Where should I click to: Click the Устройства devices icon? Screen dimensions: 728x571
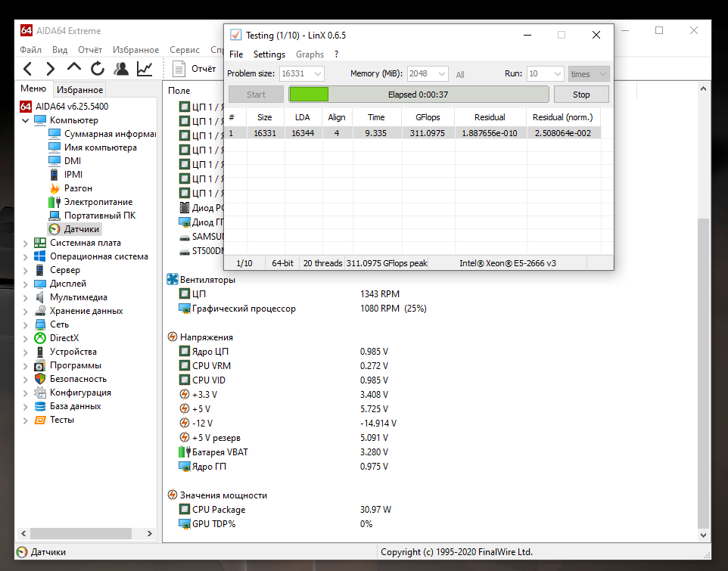[x=40, y=352]
